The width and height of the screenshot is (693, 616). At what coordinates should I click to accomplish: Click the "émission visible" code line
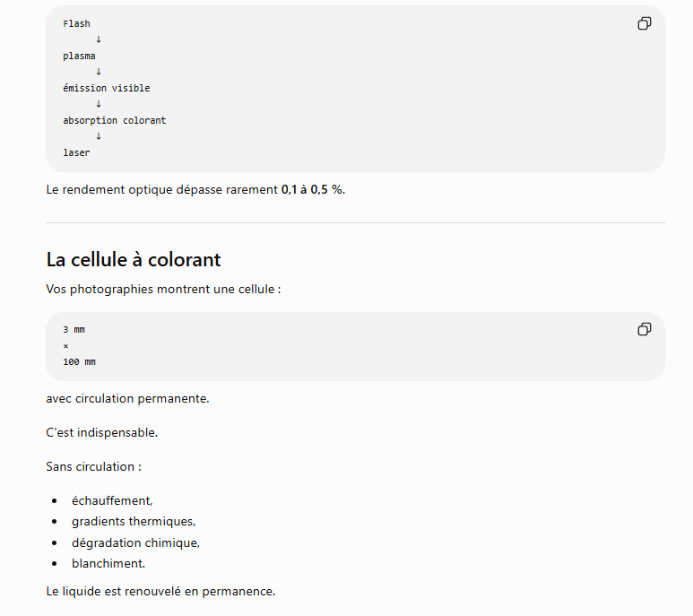click(x=107, y=89)
